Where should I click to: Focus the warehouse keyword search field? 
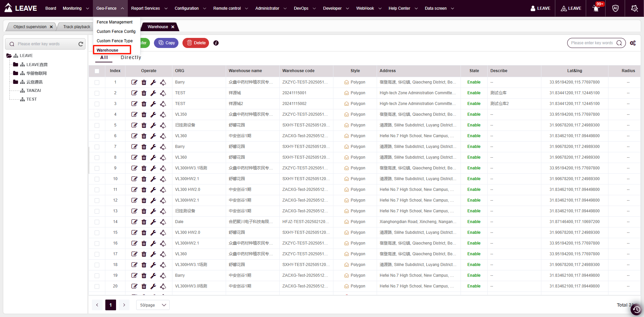[592, 43]
